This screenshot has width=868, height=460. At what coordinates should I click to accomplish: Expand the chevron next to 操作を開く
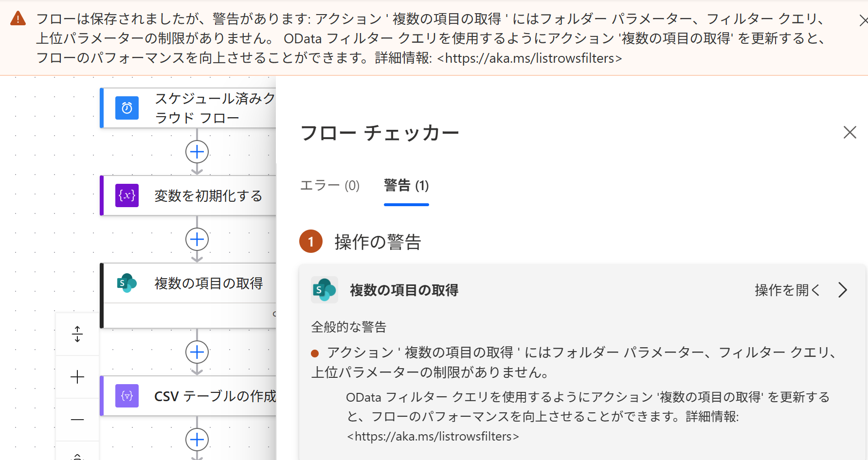[843, 290]
